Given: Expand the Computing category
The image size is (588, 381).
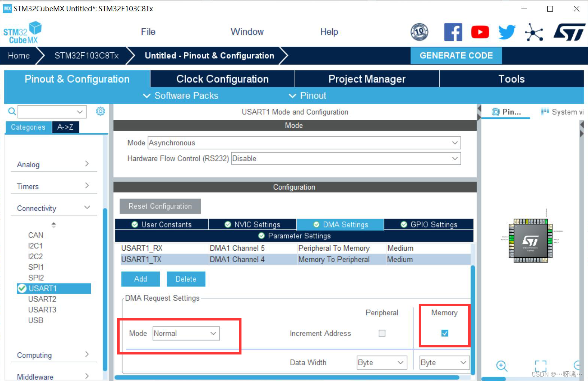Looking at the screenshot, I should [54, 355].
